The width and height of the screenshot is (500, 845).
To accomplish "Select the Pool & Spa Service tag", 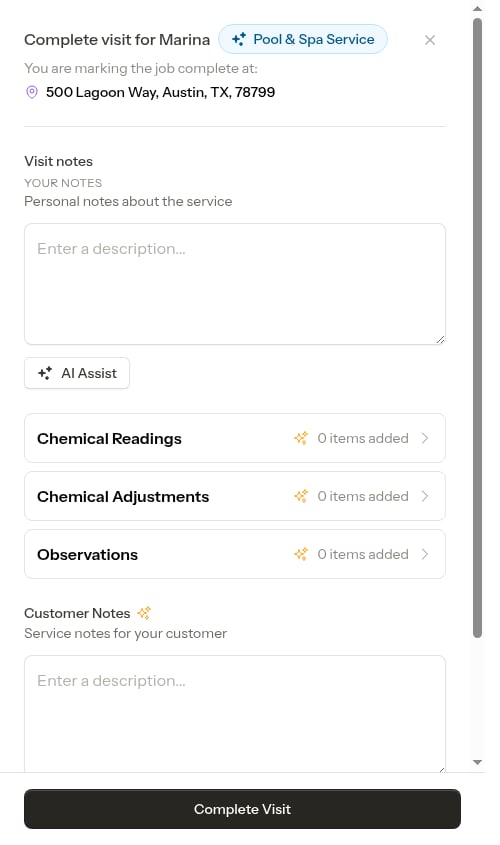I will (303, 39).
